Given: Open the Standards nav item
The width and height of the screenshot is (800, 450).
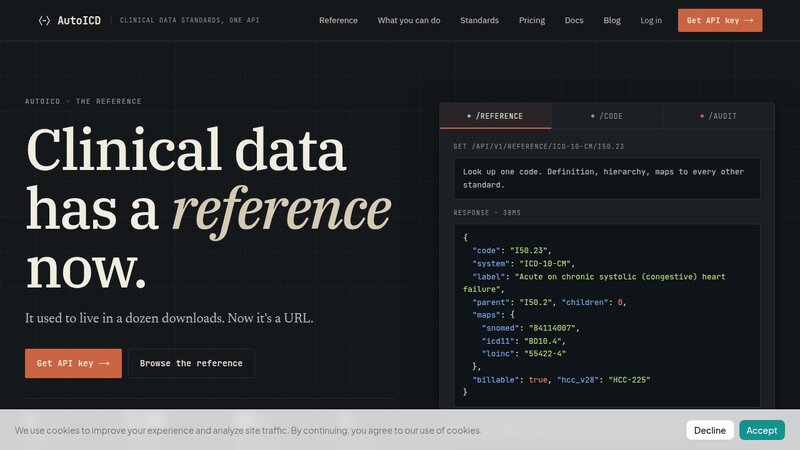Looking at the screenshot, I should coord(480,20).
